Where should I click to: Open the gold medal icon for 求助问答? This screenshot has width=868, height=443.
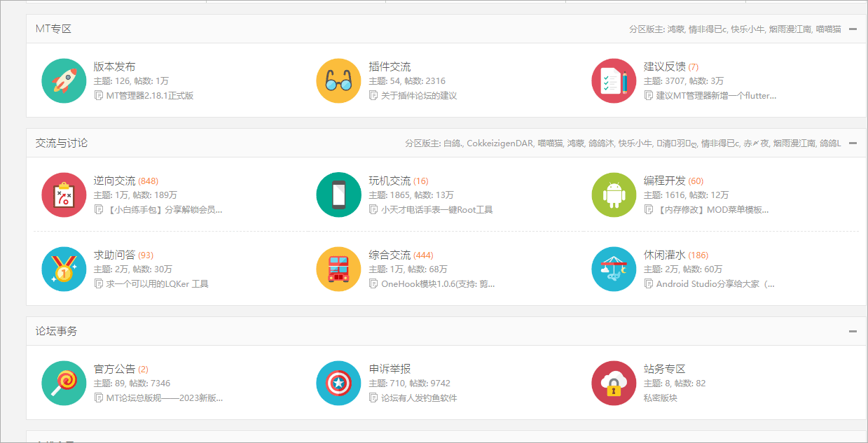coord(64,269)
